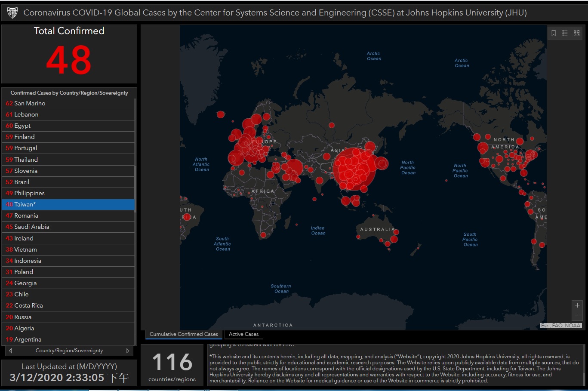
Task: Click the red case circle over Australia
Action: (394, 239)
